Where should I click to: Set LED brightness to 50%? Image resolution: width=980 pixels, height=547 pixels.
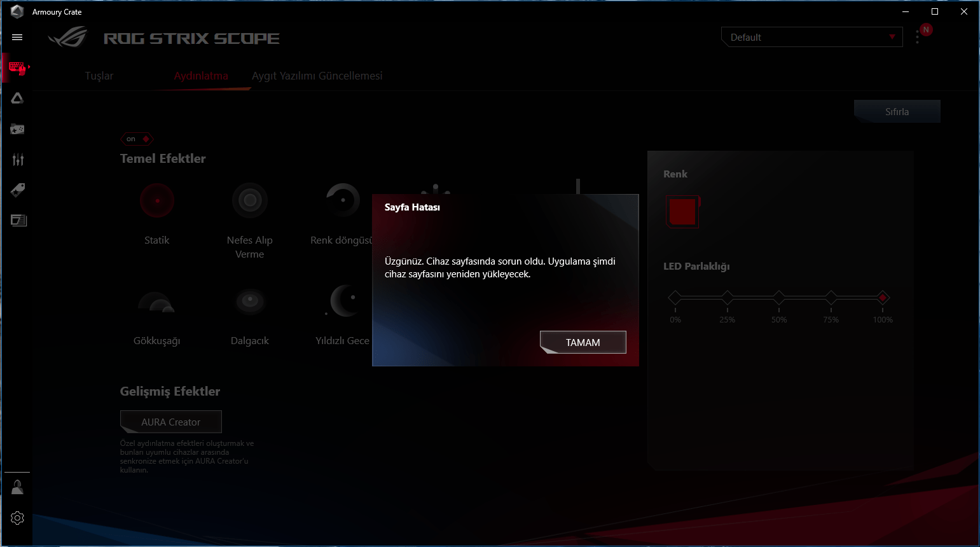click(x=779, y=298)
